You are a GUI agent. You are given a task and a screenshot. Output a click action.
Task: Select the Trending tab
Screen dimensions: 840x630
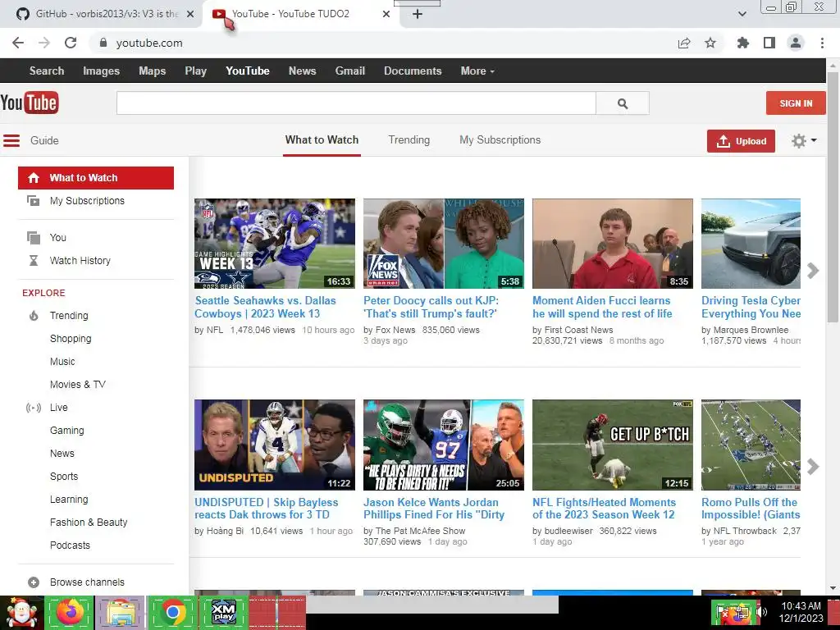click(x=409, y=139)
